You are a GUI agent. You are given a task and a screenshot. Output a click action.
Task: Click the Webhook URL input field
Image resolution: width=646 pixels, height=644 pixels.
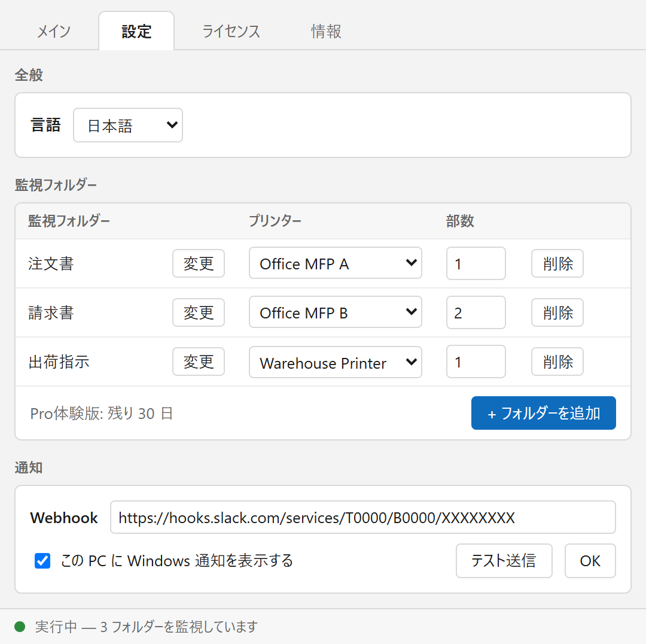tap(363, 518)
